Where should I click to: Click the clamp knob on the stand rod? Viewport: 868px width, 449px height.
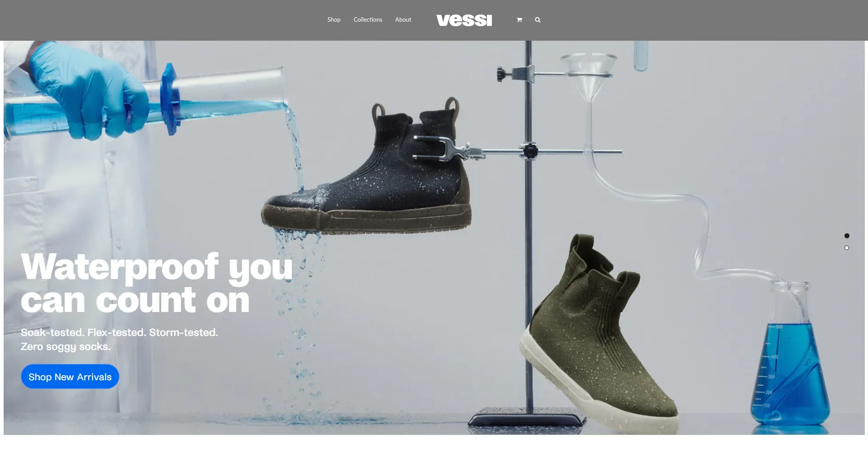point(529,151)
